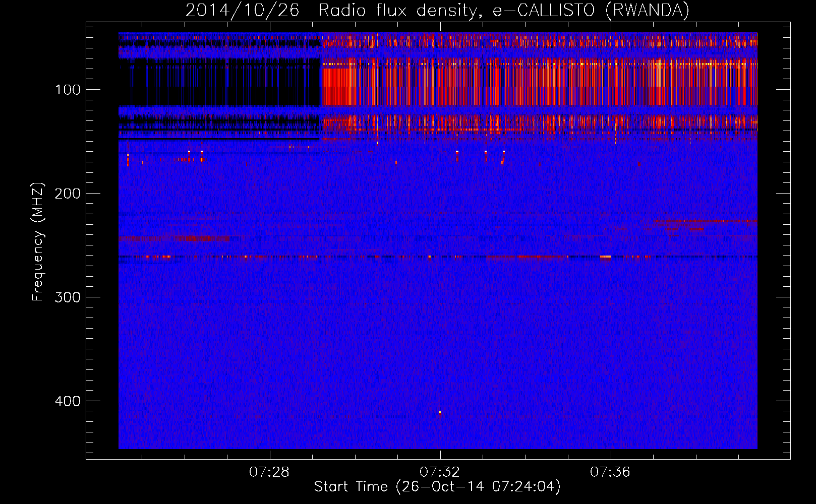
Task: Click the isolated yellow dot near 410 MHz
Action: [x=440, y=412]
